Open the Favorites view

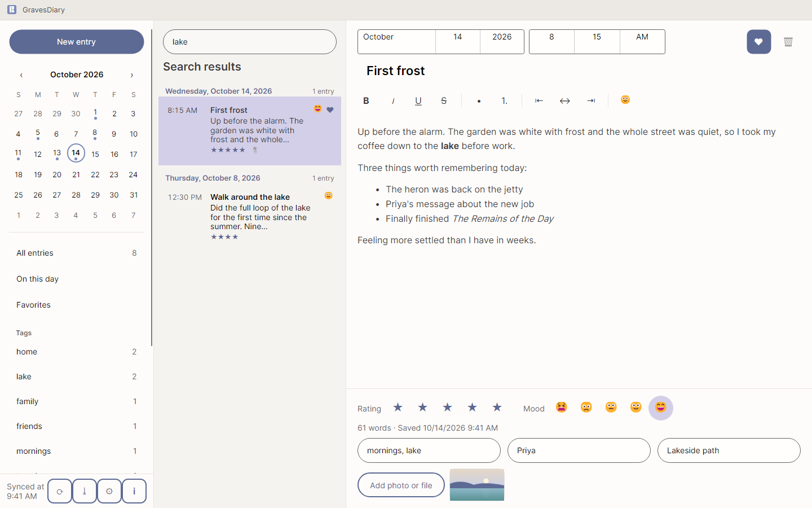point(77,305)
